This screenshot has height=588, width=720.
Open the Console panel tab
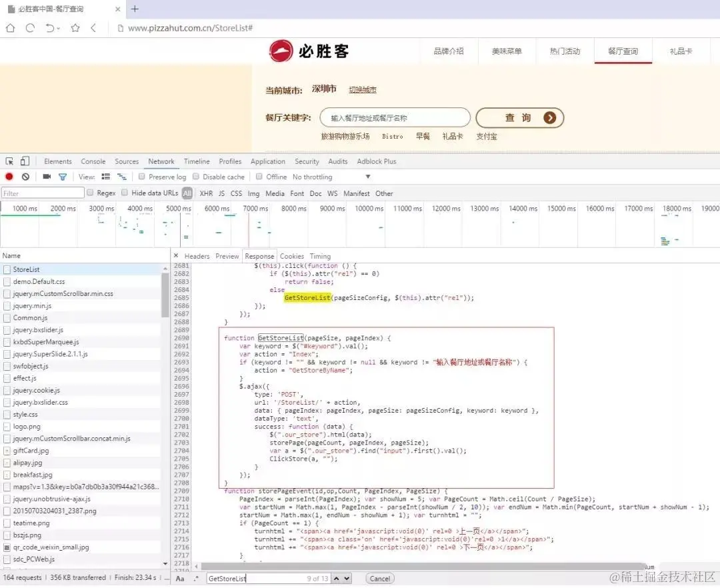(93, 161)
